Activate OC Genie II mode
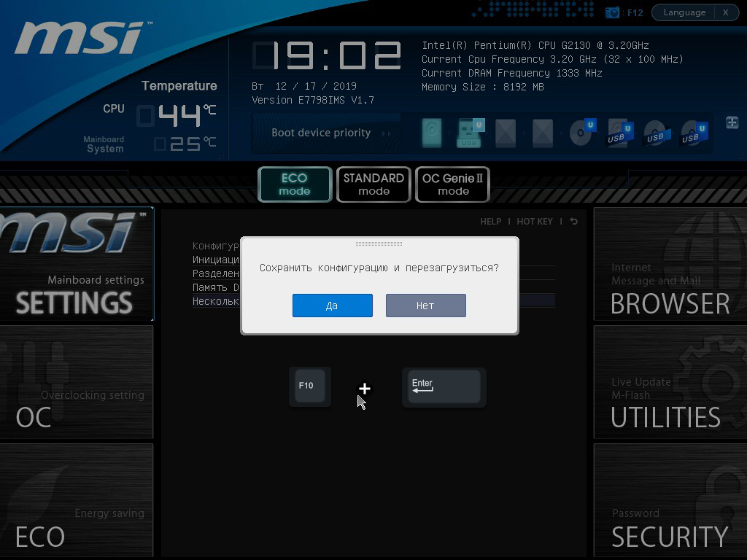 452,184
